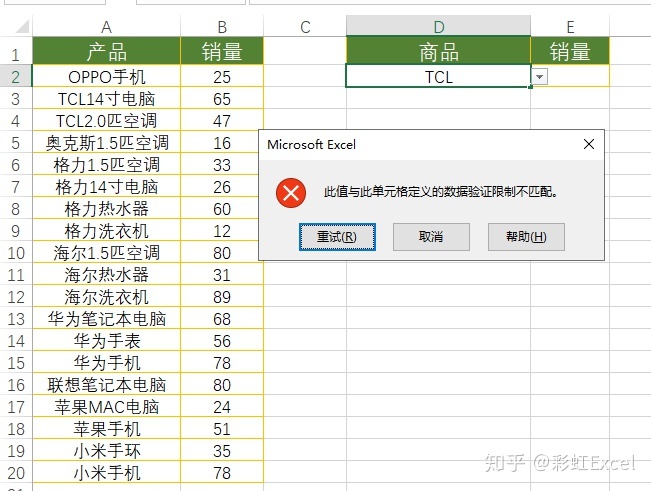Select row 2 header
Viewport: 651px width, 491px height.
16,77
